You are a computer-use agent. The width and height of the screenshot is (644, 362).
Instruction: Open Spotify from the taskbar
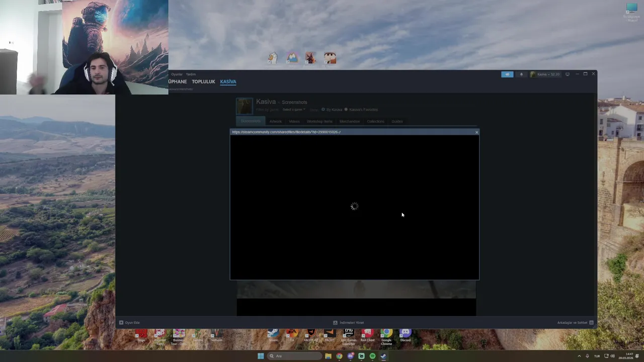click(x=372, y=356)
